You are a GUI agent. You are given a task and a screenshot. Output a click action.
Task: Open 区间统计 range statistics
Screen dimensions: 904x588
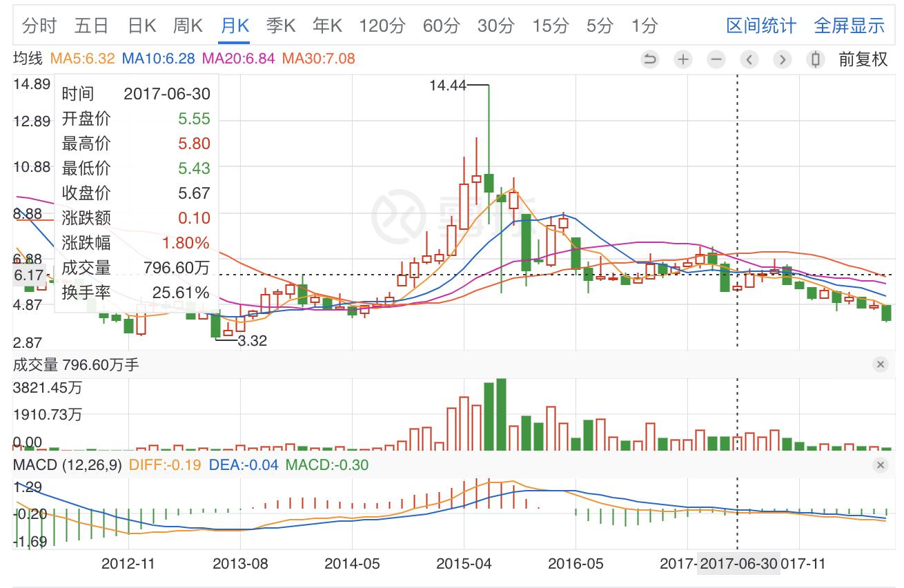(761, 26)
